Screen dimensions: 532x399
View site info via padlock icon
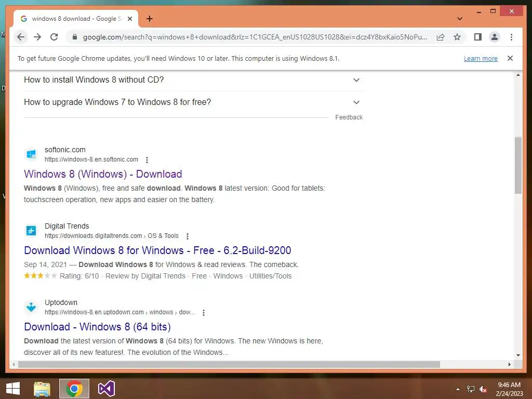click(75, 37)
